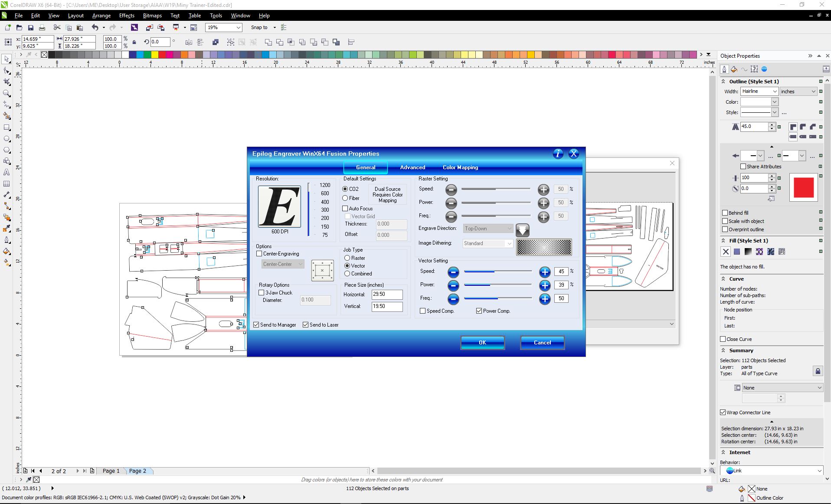This screenshot has height=504, width=831.
Task: Click the Open folder icon
Action: (x=19, y=27)
